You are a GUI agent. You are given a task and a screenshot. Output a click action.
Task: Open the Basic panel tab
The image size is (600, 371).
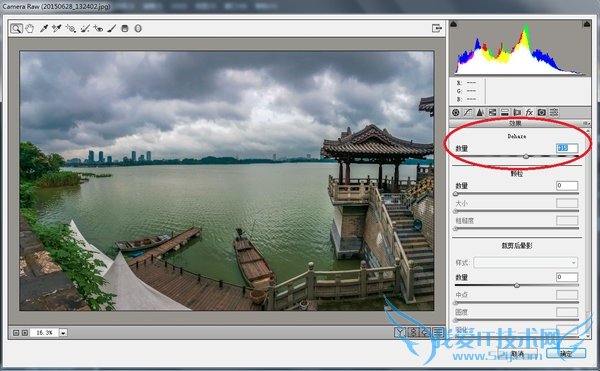point(455,112)
